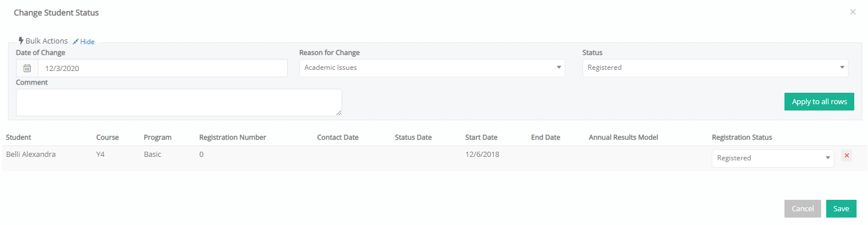Click into the Comment text area
868x225 pixels.
coord(179,102)
